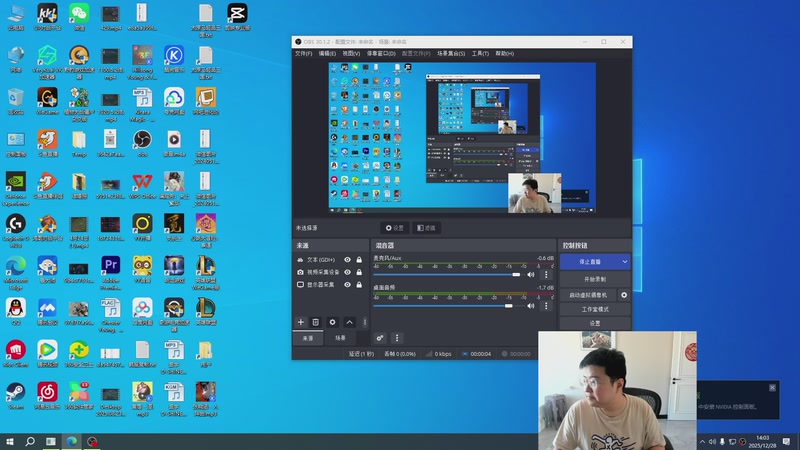Unlock the 文本 (GDI+) source

[359, 260]
